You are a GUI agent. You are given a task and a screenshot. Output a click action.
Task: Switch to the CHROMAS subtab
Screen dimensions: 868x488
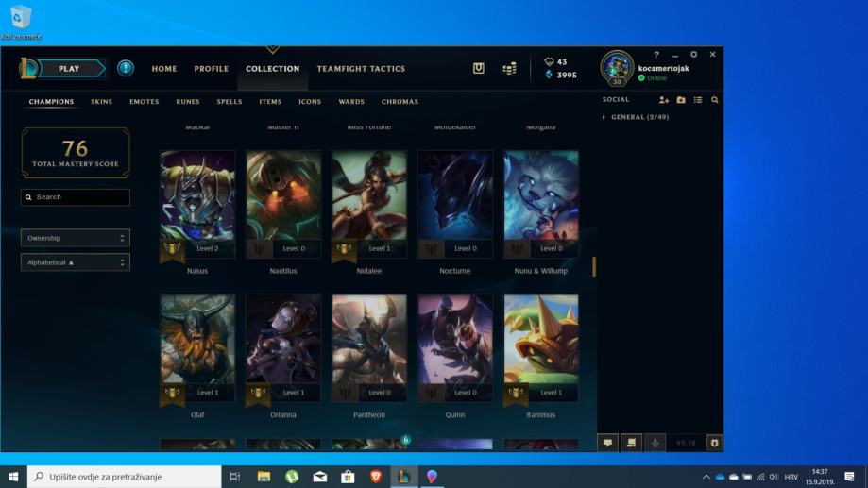point(400,102)
